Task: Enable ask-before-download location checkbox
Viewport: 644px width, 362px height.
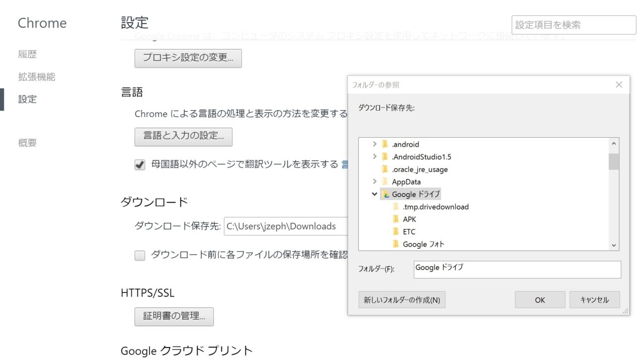Action: click(140, 255)
